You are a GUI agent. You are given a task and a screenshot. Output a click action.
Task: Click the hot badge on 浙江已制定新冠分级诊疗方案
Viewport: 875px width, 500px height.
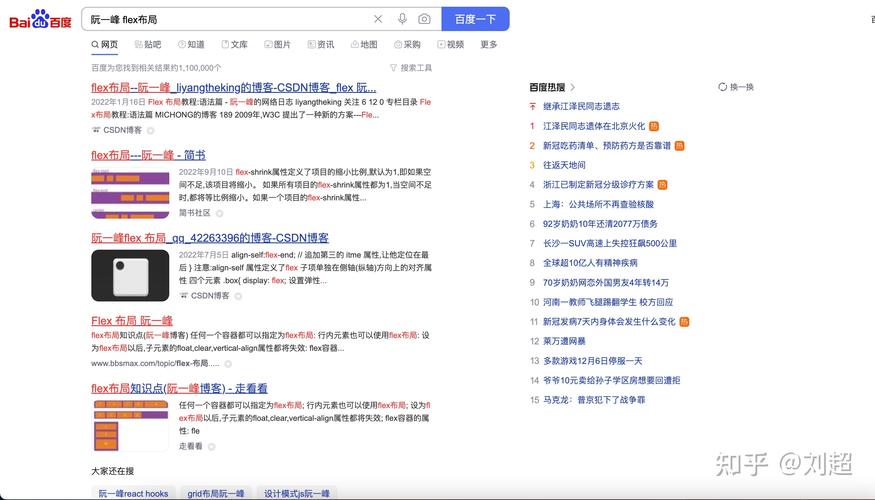point(662,185)
